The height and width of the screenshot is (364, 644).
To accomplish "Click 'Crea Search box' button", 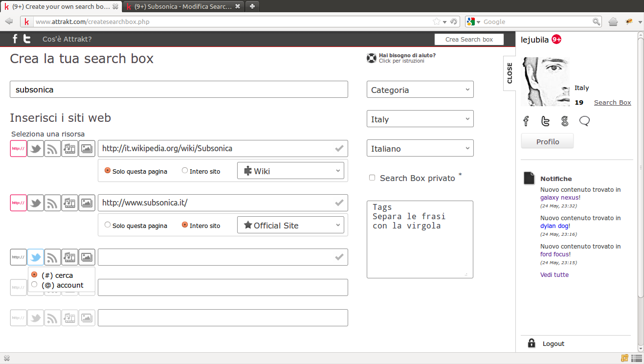I will point(469,40).
